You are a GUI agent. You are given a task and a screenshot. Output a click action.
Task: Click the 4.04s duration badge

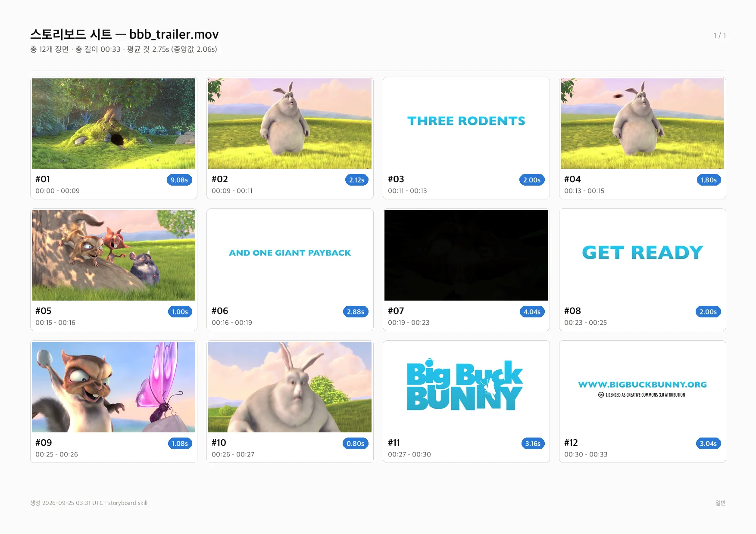tap(532, 312)
